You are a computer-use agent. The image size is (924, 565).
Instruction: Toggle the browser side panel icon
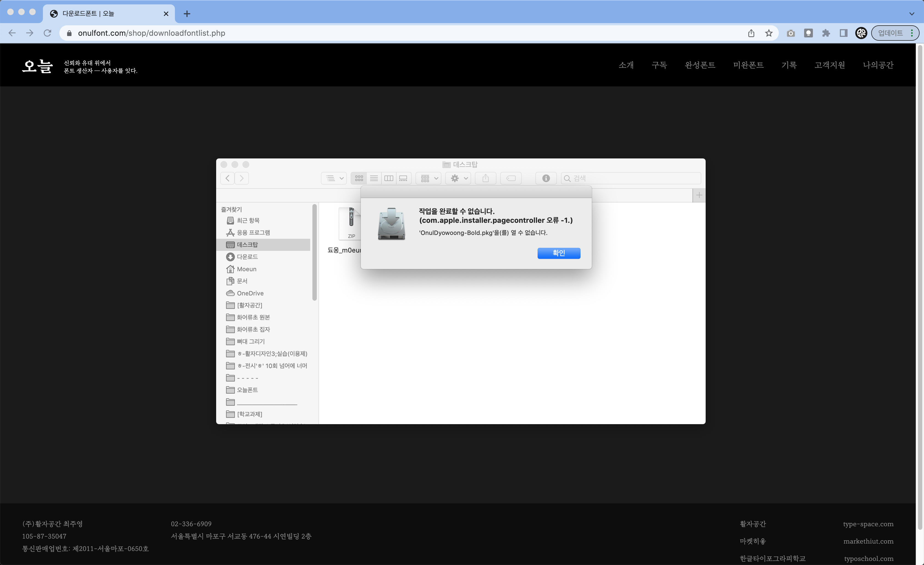(x=843, y=33)
